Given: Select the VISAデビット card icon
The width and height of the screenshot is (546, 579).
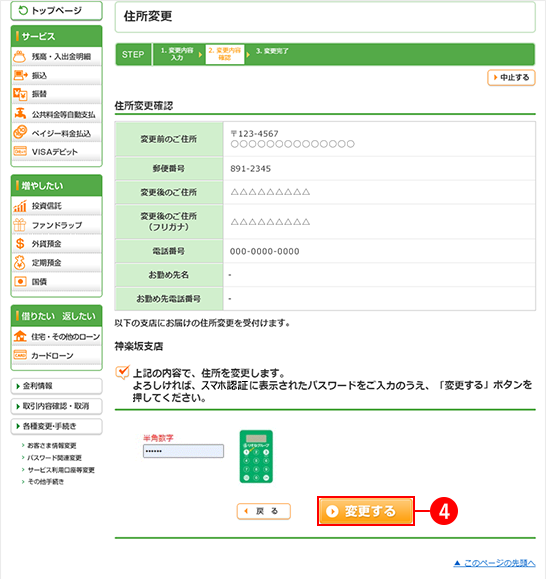Looking at the screenshot, I should (x=20, y=151).
